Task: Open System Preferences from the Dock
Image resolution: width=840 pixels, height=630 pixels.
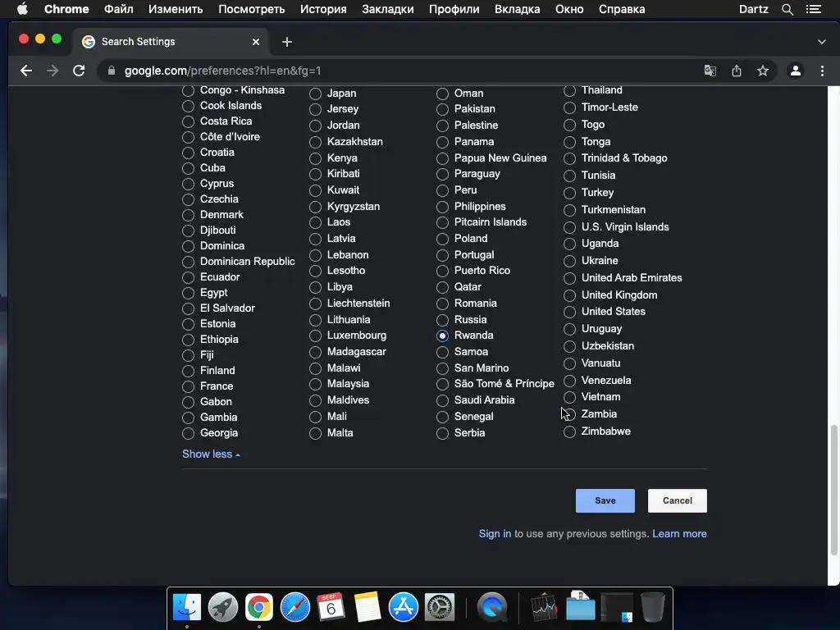Action: coord(440,608)
